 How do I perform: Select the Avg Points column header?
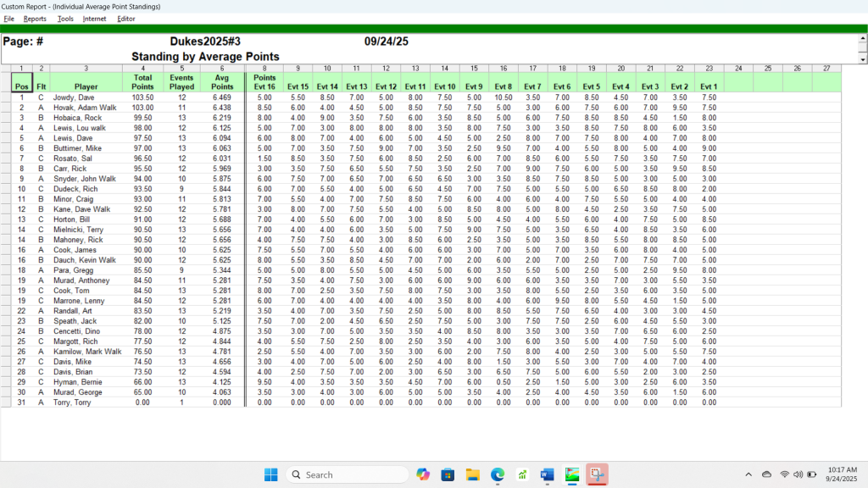coord(222,82)
